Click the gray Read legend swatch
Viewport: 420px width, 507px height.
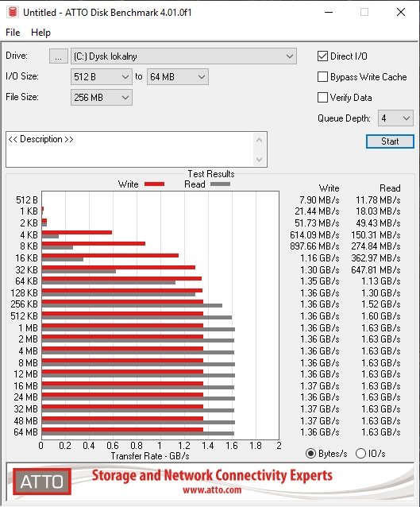(x=221, y=184)
